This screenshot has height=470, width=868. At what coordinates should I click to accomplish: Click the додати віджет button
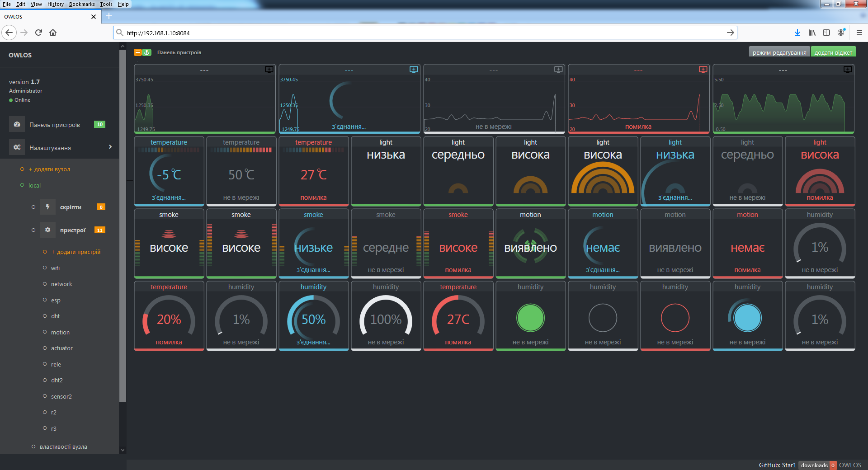[833, 52]
